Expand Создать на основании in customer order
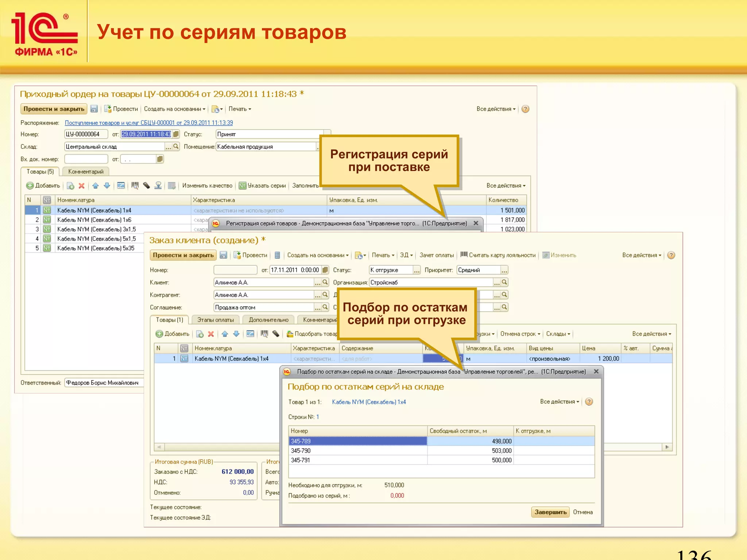 [x=318, y=255]
